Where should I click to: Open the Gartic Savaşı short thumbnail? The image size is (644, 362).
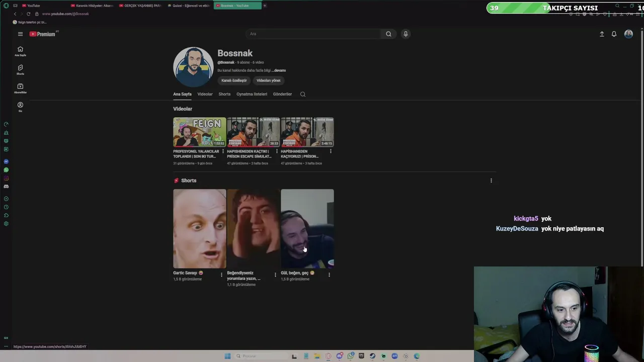click(x=200, y=229)
